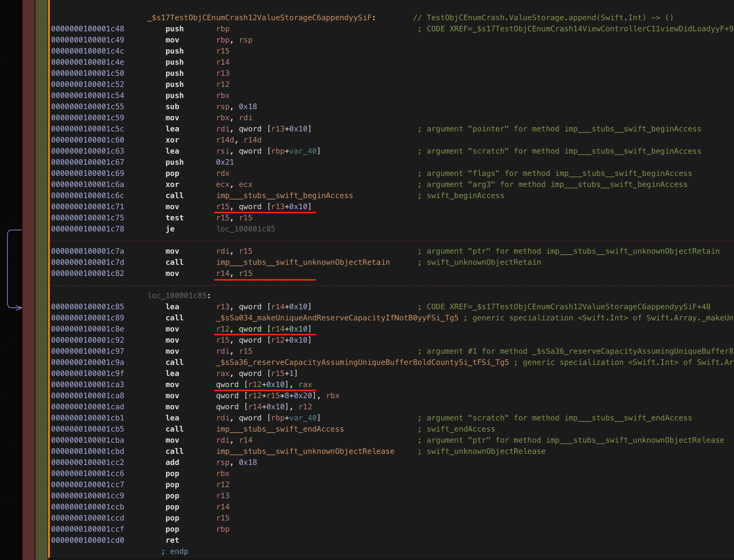Click address 0000000100001c78 of je instruction
Screen dimensions: 734x560
tap(88, 229)
